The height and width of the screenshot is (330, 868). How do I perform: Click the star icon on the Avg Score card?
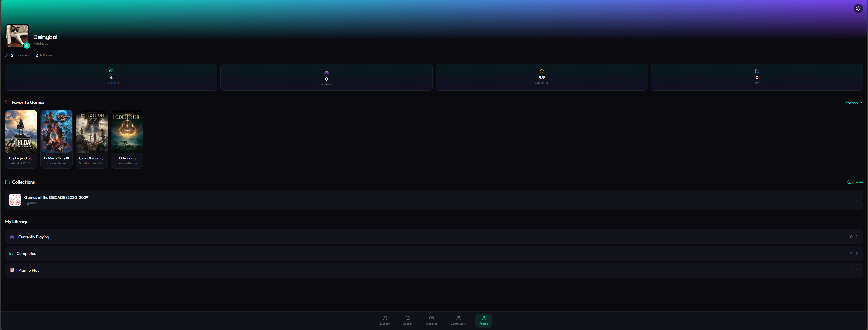point(541,71)
